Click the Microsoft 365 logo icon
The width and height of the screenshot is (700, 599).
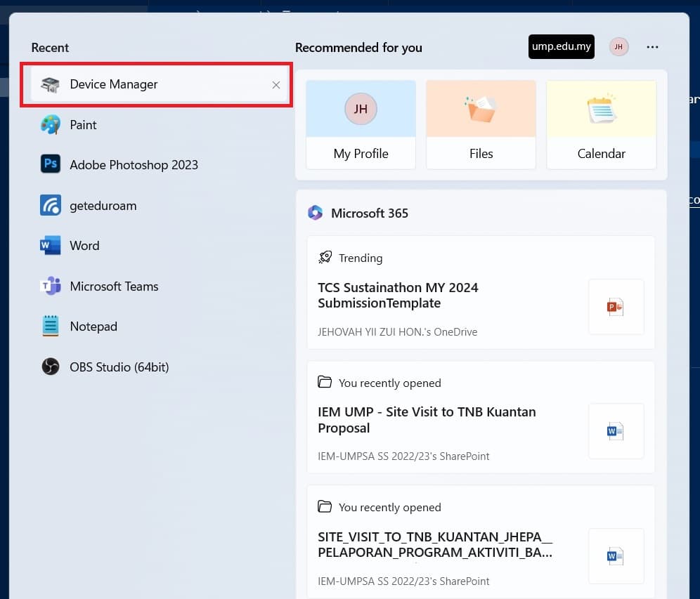[x=315, y=213]
